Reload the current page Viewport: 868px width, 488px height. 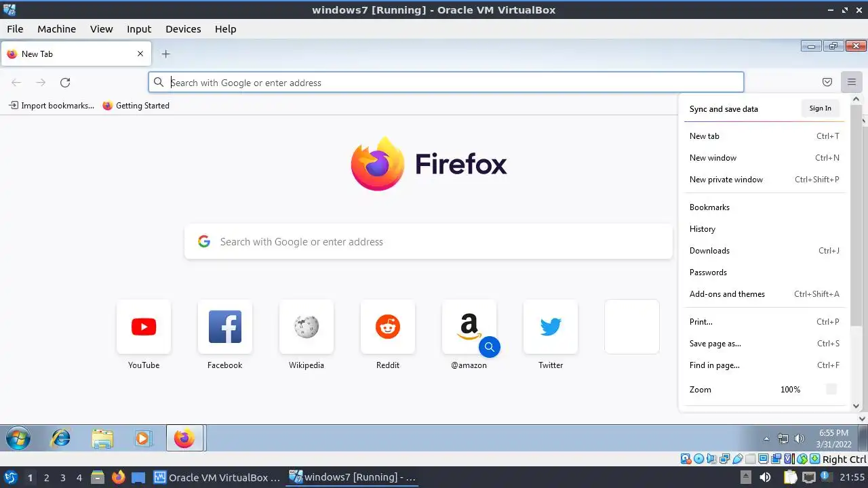pos(65,83)
